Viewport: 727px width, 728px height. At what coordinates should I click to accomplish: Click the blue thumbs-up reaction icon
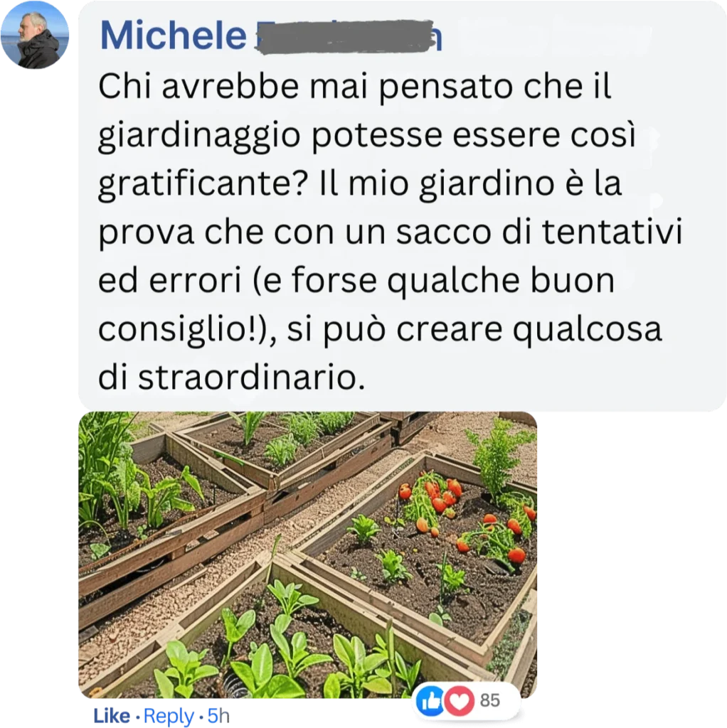430,701
